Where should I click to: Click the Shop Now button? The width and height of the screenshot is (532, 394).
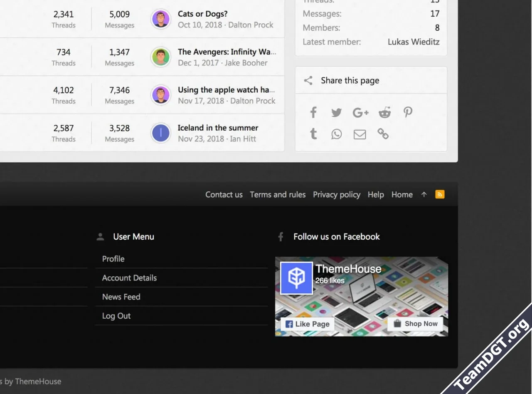[415, 324]
